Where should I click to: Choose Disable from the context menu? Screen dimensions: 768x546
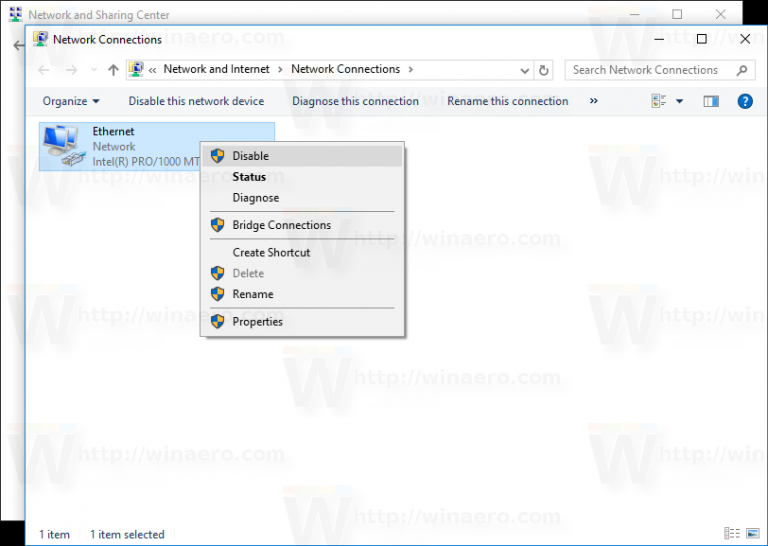click(302, 156)
